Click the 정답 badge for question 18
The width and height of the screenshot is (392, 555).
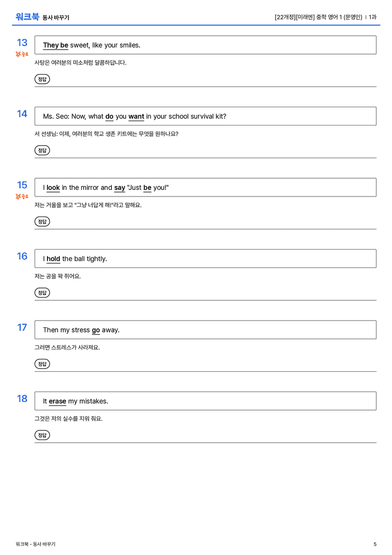[42, 435]
